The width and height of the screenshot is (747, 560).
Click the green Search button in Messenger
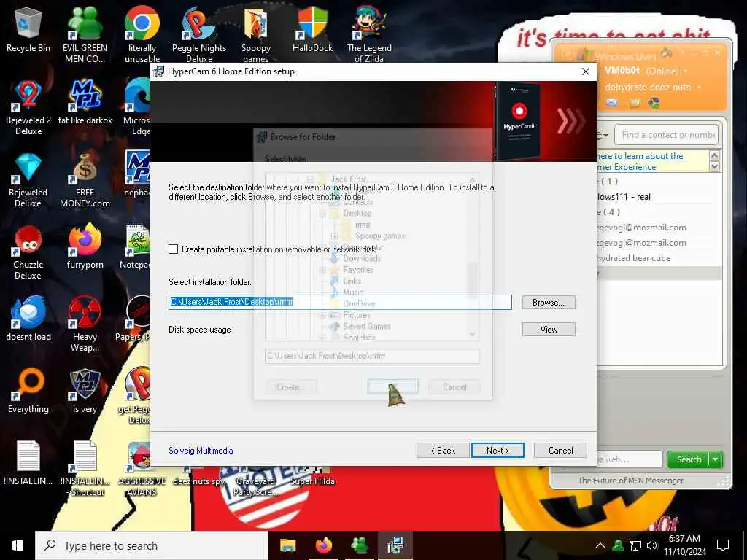[x=689, y=459]
